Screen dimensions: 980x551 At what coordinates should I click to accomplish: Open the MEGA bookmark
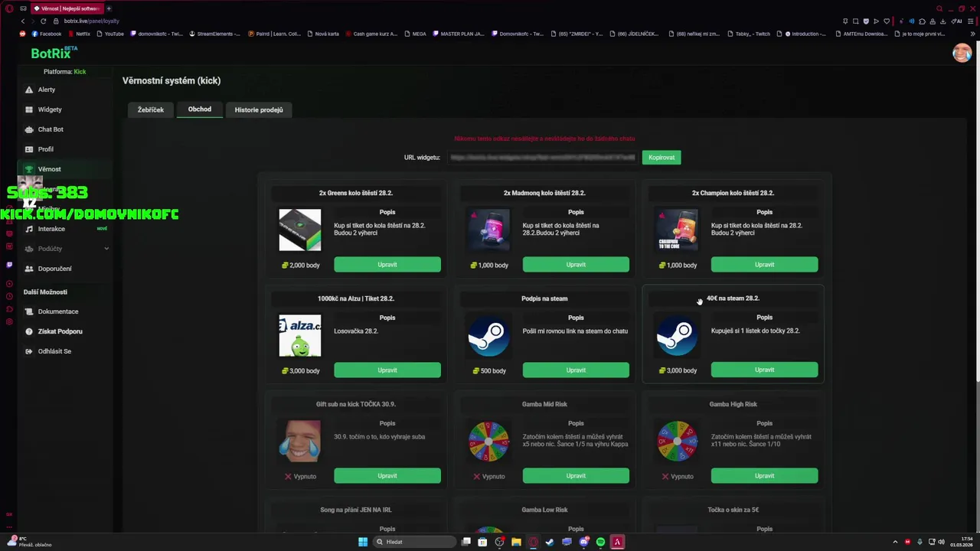415,34
